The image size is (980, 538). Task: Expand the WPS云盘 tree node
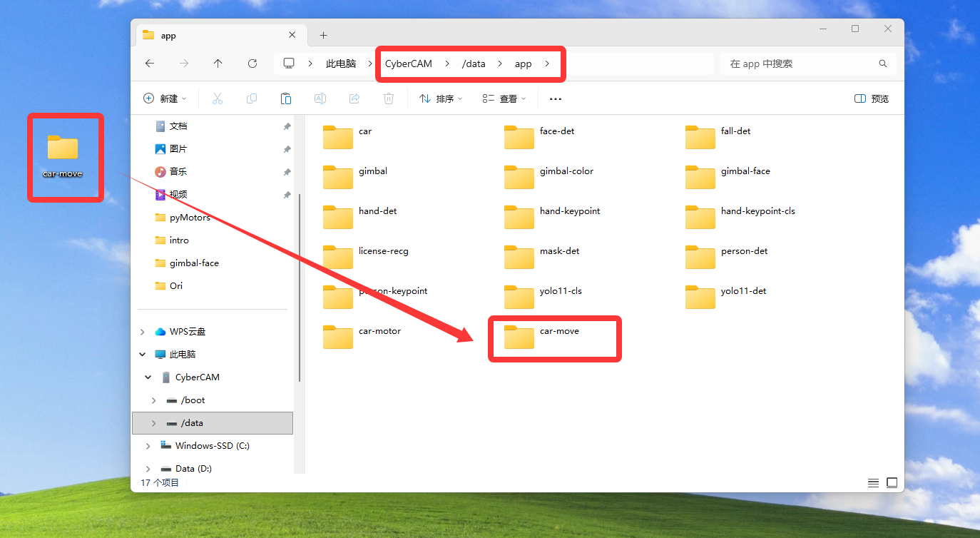click(x=143, y=332)
